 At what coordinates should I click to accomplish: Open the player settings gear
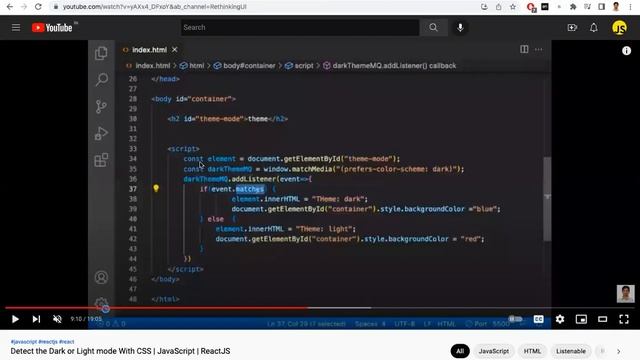pos(560,319)
